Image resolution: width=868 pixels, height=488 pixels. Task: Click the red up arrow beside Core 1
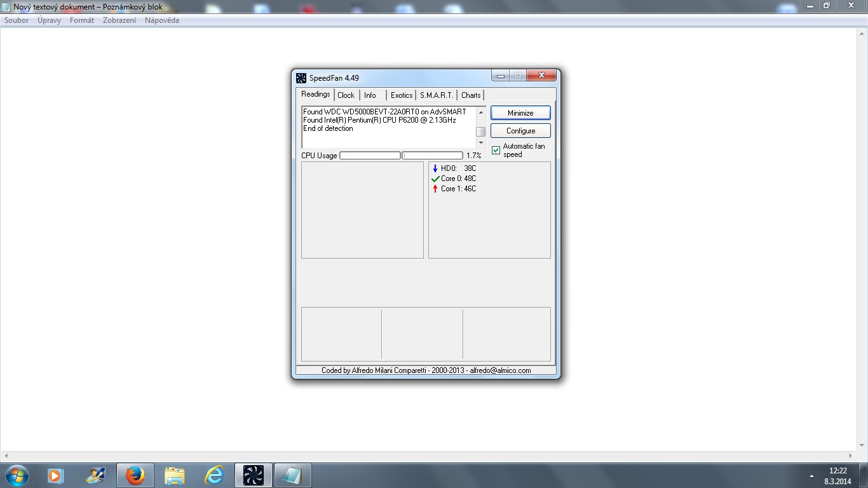tap(435, 189)
